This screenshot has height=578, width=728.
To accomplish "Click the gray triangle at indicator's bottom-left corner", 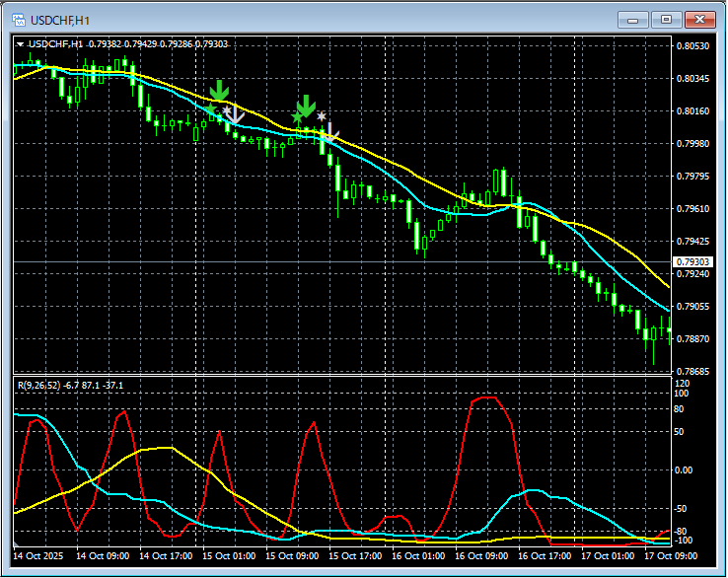I will 17,543.
